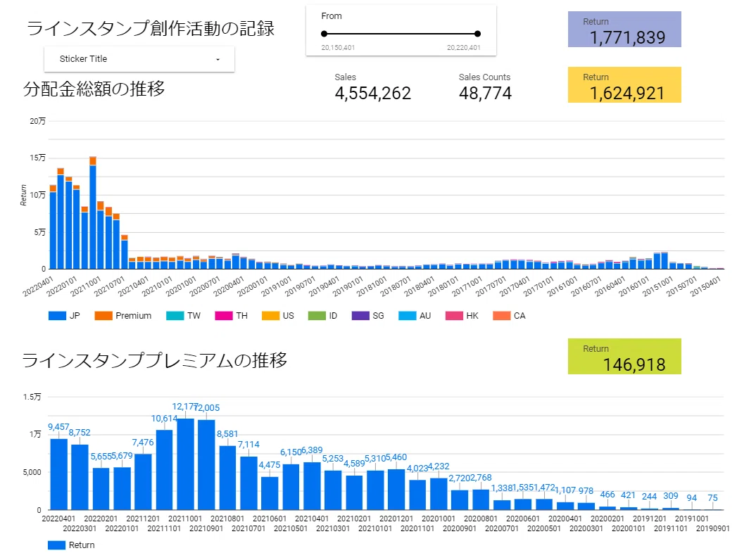The height and width of the screenshot is (553, 756).
Task: Click the right handle of the From date slider
Action: (x=477, y=34)
